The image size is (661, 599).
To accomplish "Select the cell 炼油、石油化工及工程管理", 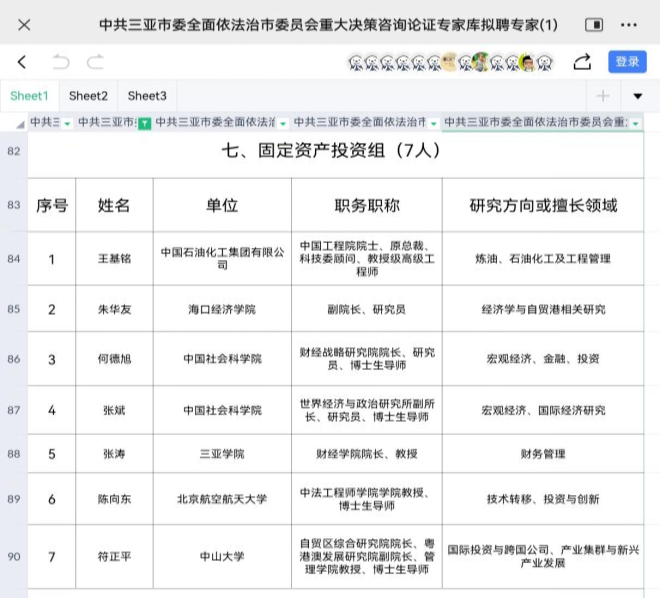I will tap(543, 258).
